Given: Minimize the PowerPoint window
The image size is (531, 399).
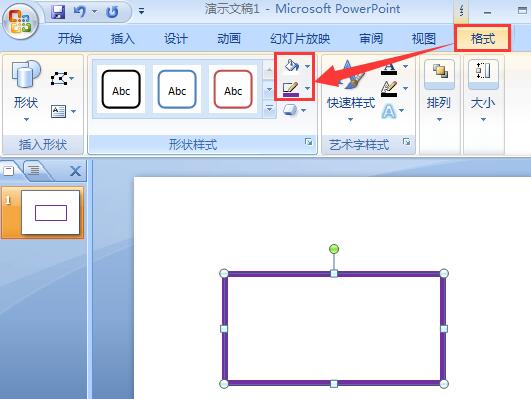Looking at the screenshot, I should tap(488, 12).
